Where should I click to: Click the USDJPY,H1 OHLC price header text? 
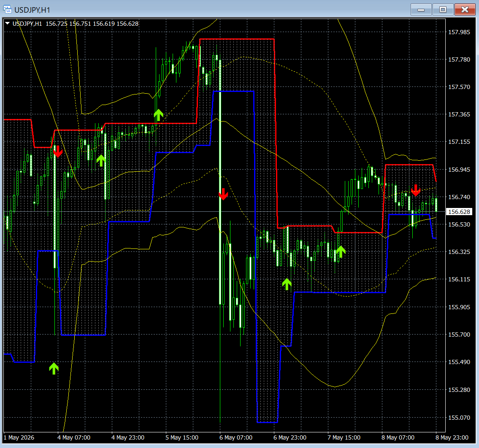[76, 24]
